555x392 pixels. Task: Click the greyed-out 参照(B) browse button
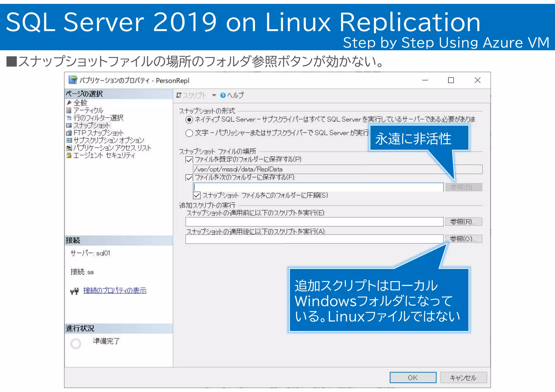pyautogui.click(x=464, y=187)
